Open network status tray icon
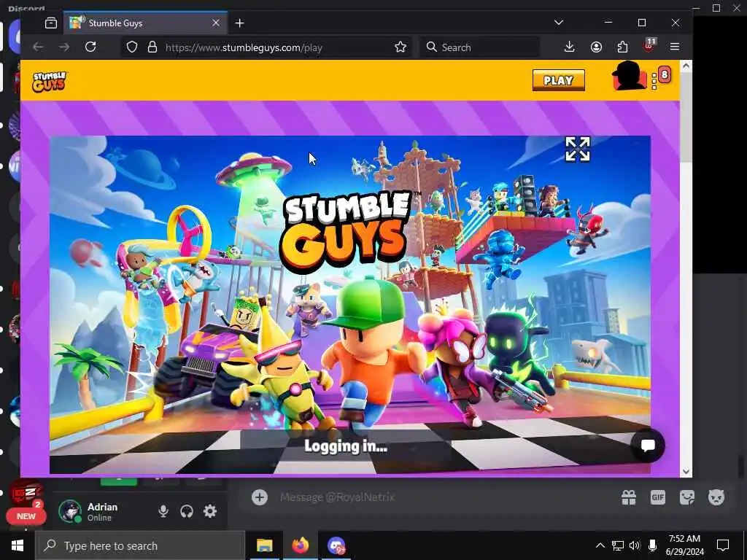The width and height of the screenshot is (747, 560). (x=617, y=545)
